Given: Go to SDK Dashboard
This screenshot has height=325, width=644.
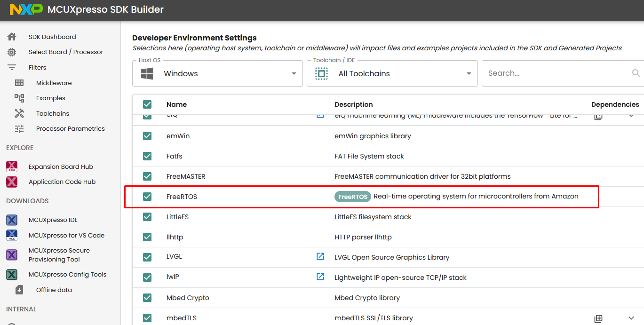Looking at the screenshot, I should [x=52, y=37].
